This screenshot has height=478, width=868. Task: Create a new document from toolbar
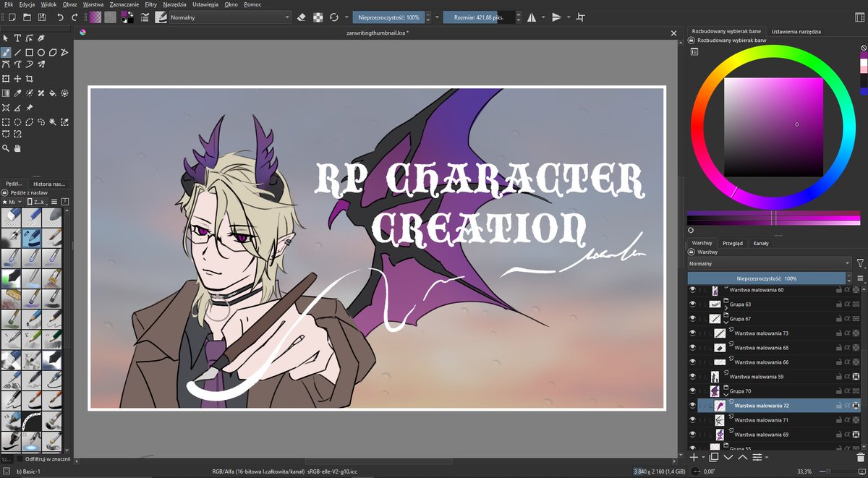[x=12, y=17]
